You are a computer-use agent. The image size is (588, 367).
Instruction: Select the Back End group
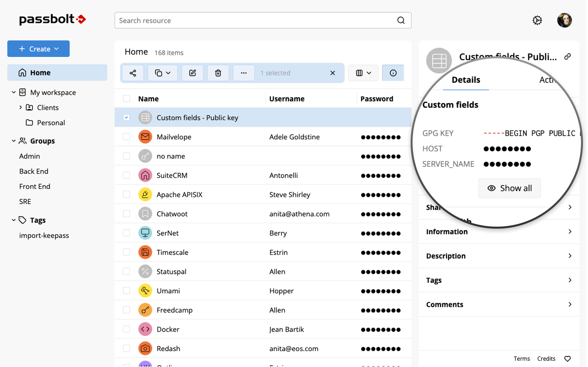point(33,171)
